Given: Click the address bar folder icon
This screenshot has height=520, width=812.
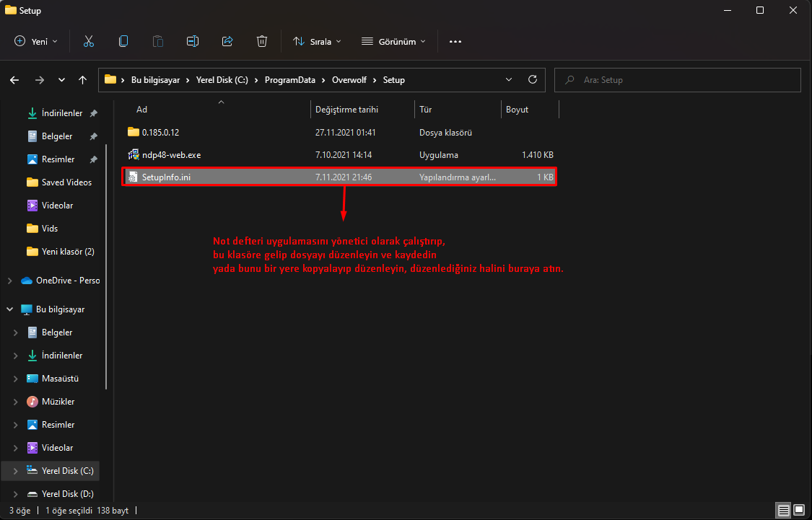Looking at the screenshot, I should click(110, 79).
